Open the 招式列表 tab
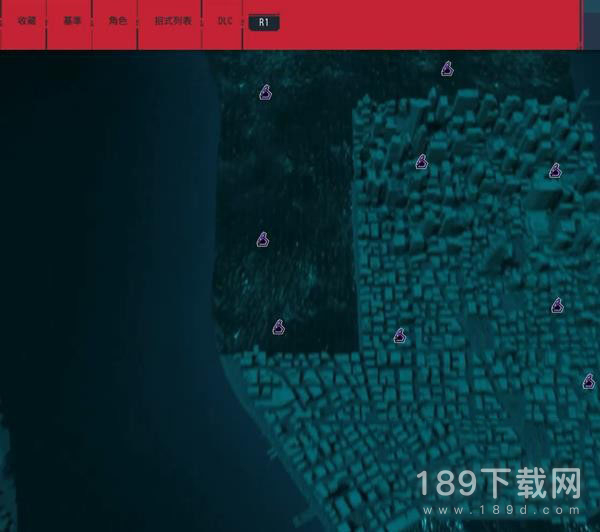Image resolution: width=600 pixels, height=532 pixels. point(173,21)
